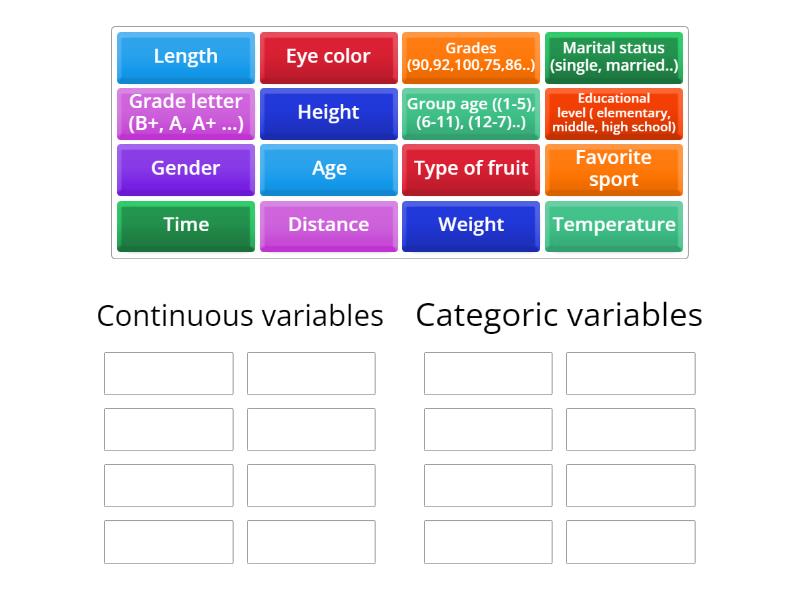
Task: Pick the Temperature card
Action: click(613, 225)
